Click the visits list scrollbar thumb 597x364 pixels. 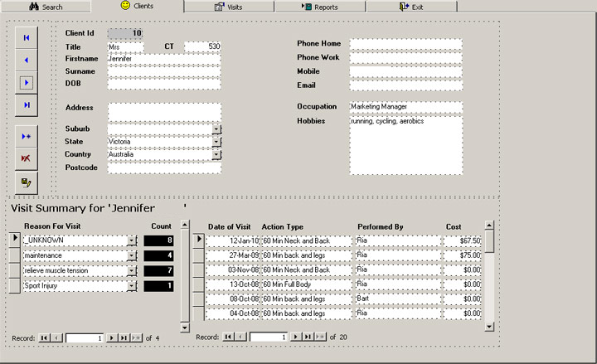[489, 241]
